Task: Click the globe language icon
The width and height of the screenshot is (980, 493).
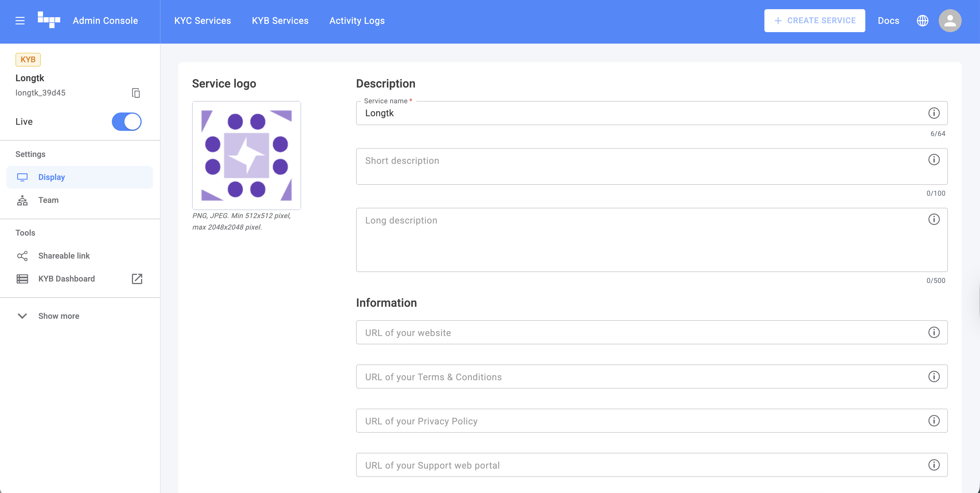Action: click(922, 21)
